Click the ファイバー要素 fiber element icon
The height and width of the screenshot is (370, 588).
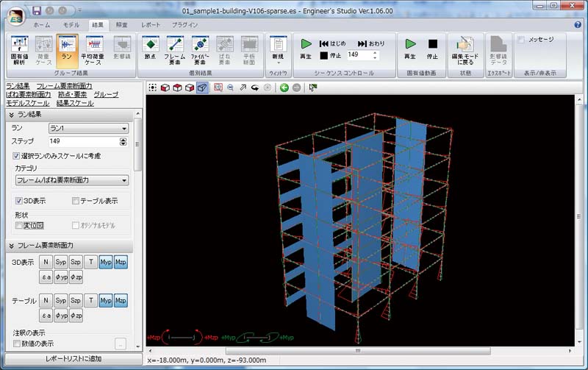tap(200, 51)
